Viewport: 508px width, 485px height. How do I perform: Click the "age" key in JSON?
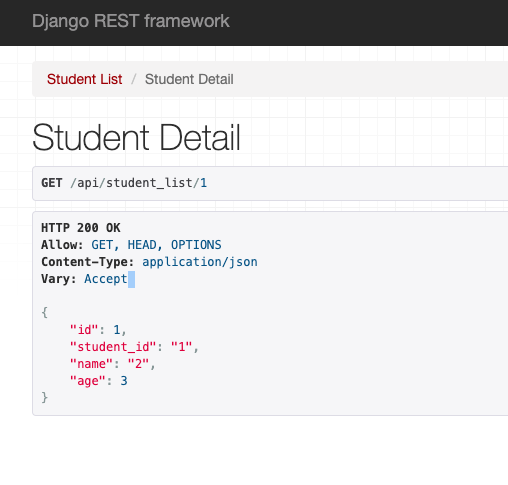[x=88, y=381]
